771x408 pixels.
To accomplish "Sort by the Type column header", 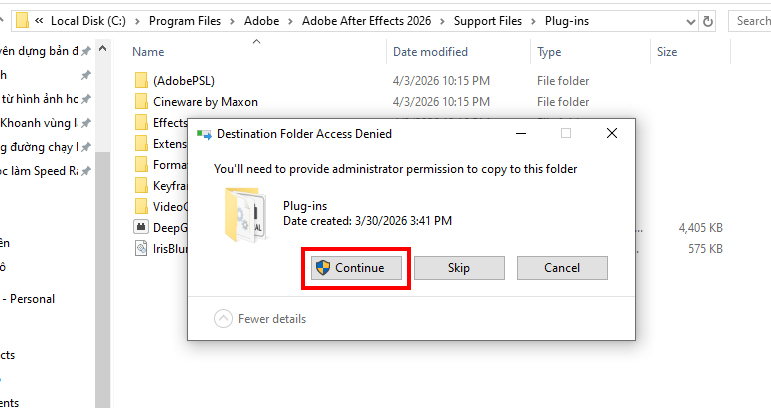I will point(549,52).
